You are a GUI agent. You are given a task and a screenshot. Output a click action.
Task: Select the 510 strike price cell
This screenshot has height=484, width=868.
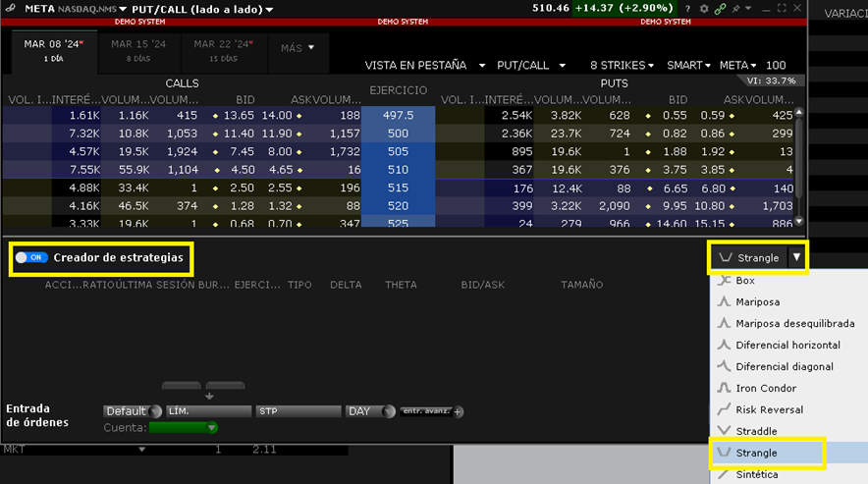[x=398, y=169]
